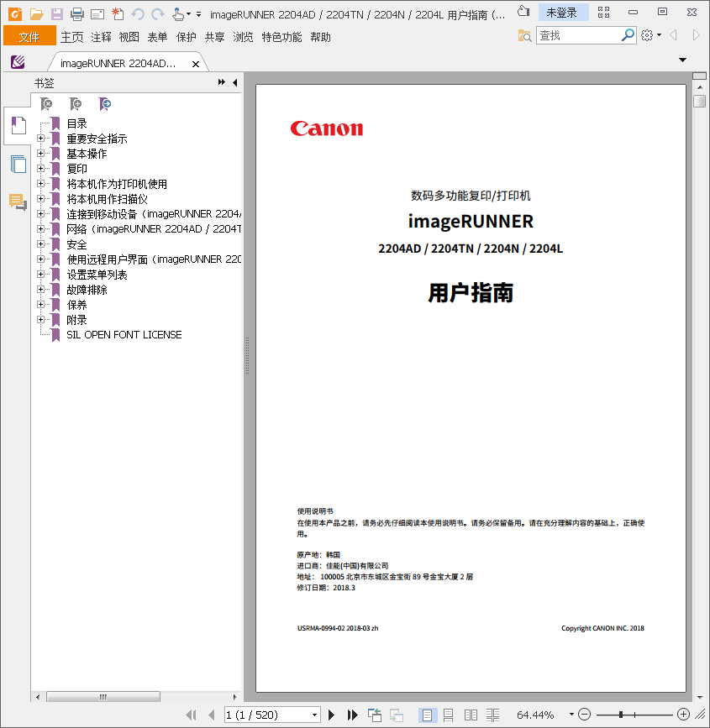Viewport: 710px width, 728px height.
Task: Open the 特色功能 tab
Action: tap(281, 37)
